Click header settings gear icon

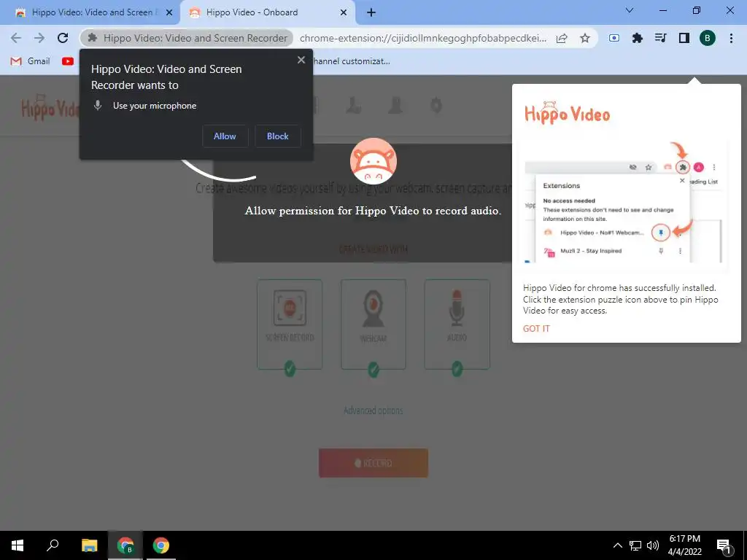pyautogui.click(x=436, y=105)
